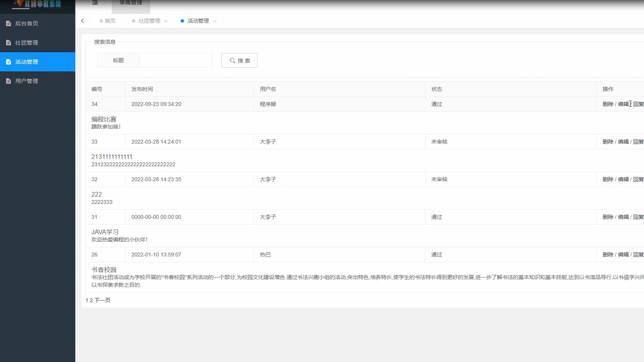Edit record 31 JAVA学习
This screenshot has height=362, width=644.
(x=623, y=217)
